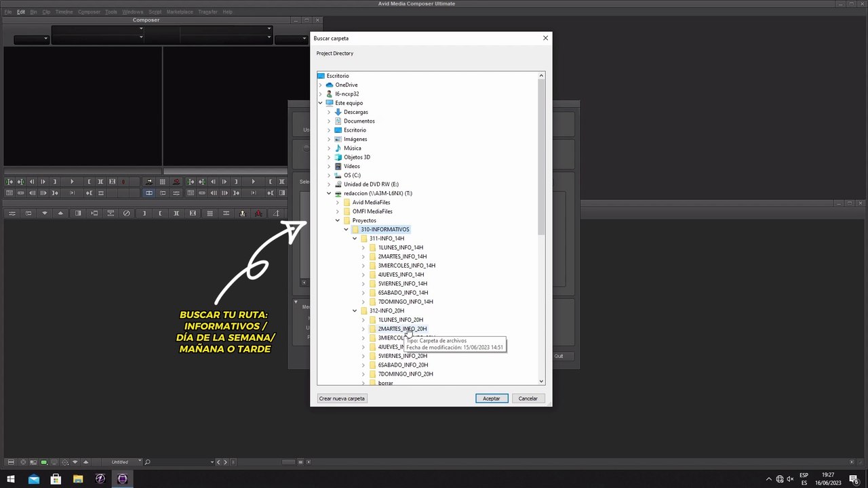Click the folder tree scroll-down arrow
Image resolution: width=868 pixels, height=488 pixels.
[541, 381]
